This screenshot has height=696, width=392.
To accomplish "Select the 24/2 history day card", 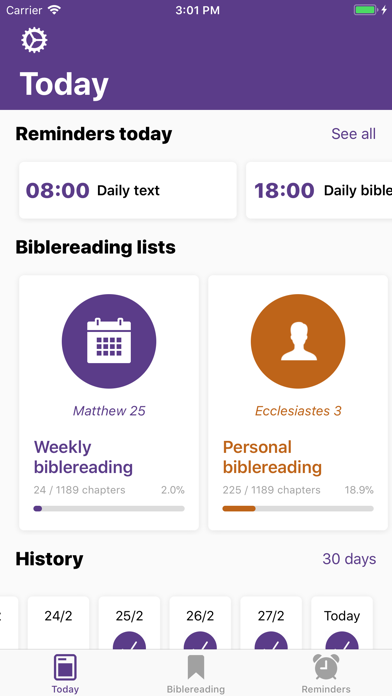I will pos(58,623).
